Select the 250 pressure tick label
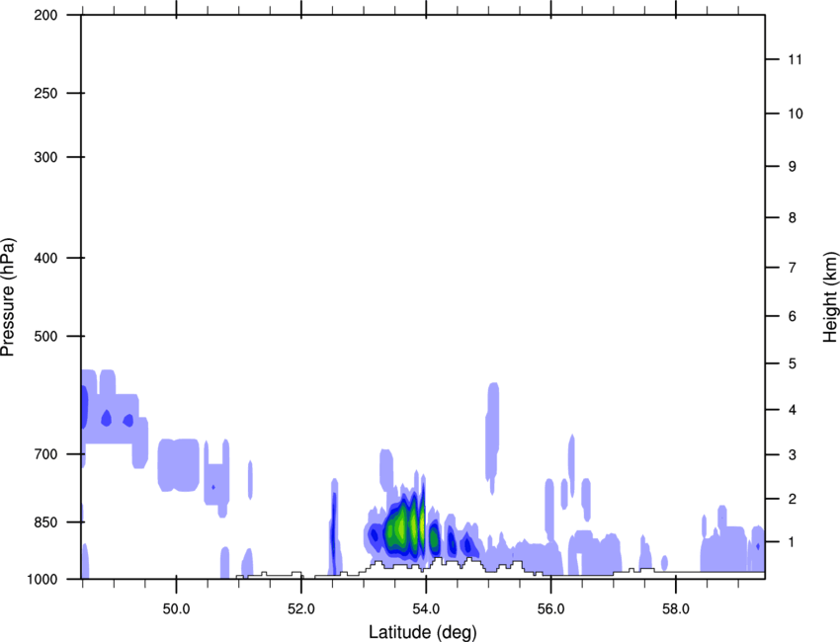The height and width of the screenshot is (642, 840). pos(45,93)
